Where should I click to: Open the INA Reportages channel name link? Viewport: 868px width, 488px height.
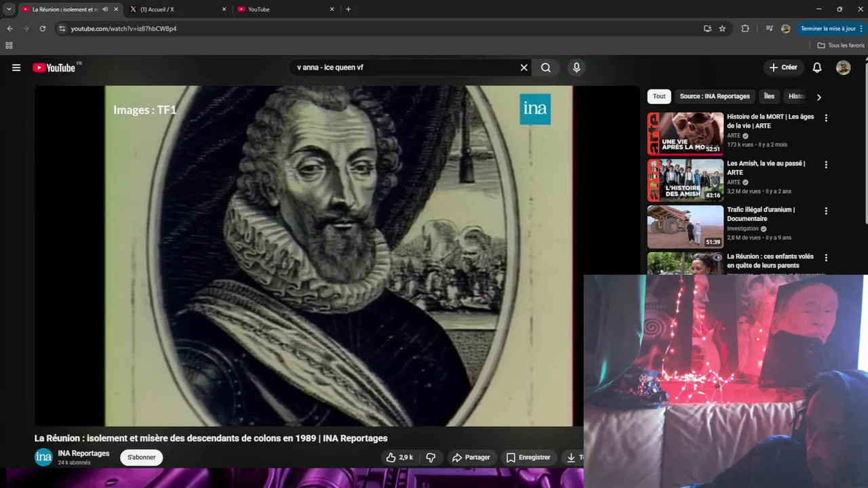83,453
